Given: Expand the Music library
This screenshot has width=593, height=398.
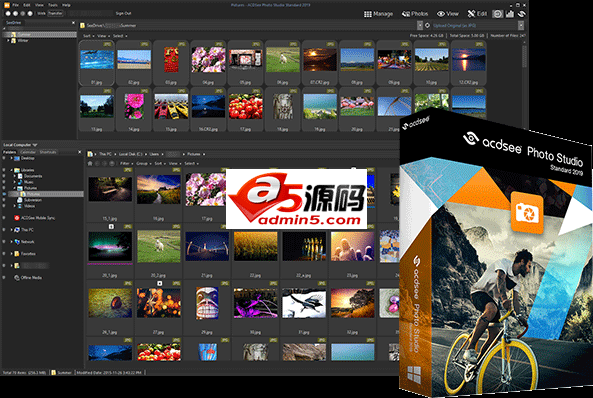Looking at the screenshot, I should [x=15, y=182].
